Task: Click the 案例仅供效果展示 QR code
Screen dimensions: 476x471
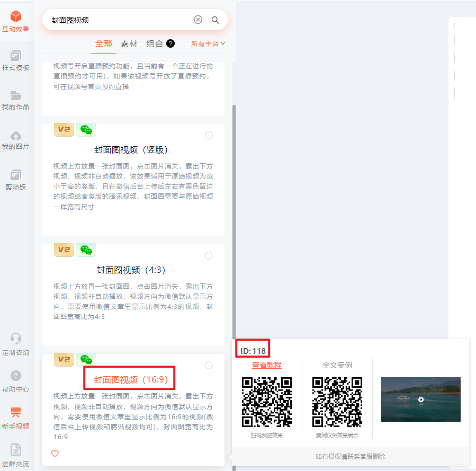Action: (337, 402)
